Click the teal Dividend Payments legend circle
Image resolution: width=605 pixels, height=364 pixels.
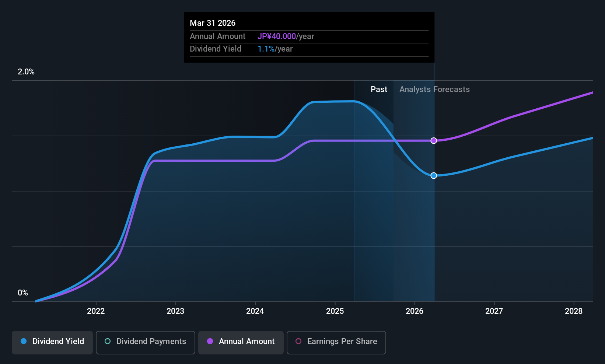pyautogui.click(x=108, y=341)
